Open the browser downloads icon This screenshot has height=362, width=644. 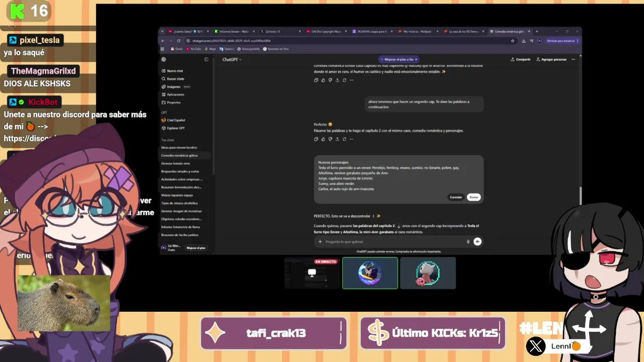(524, 41)
